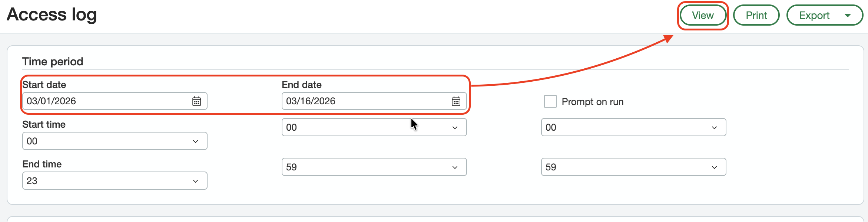This screenshot has width=868, height=222.
Task: Click the View button
Action: coord(703,15)
